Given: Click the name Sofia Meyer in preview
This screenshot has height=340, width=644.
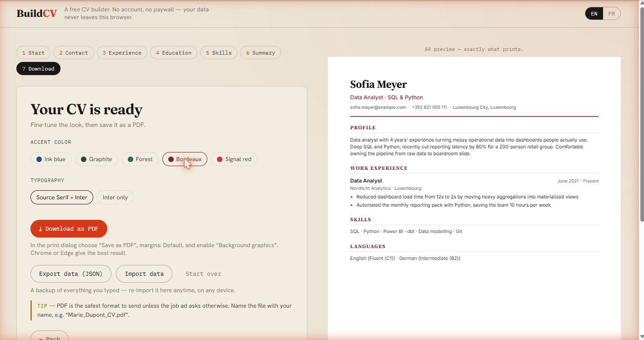Looking at the screenshot, I should click(378, 85).
